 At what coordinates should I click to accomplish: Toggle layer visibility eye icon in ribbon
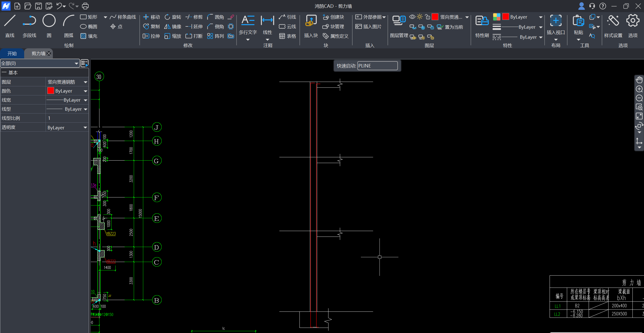(412, 17)
